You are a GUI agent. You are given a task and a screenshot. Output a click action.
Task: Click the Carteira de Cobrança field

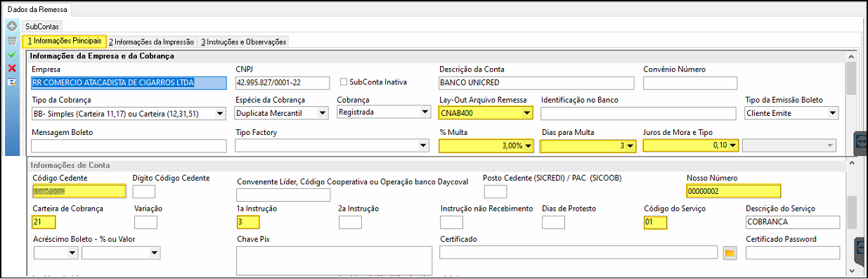click(x=44, y=222)
